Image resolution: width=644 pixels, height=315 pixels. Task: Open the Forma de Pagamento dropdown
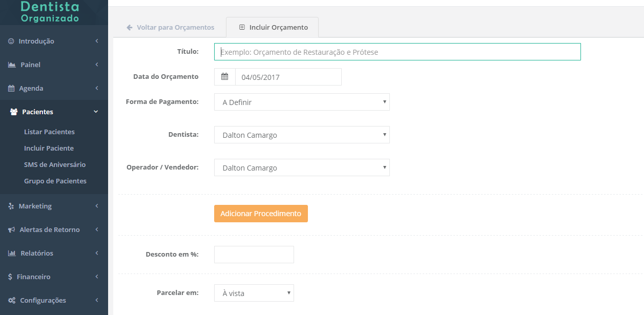point(302,102)
